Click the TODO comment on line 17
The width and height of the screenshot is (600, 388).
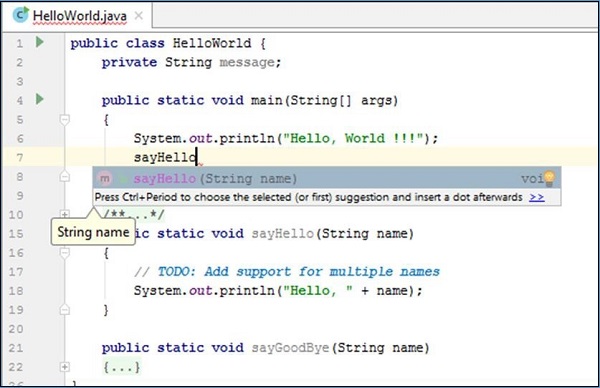287,272
